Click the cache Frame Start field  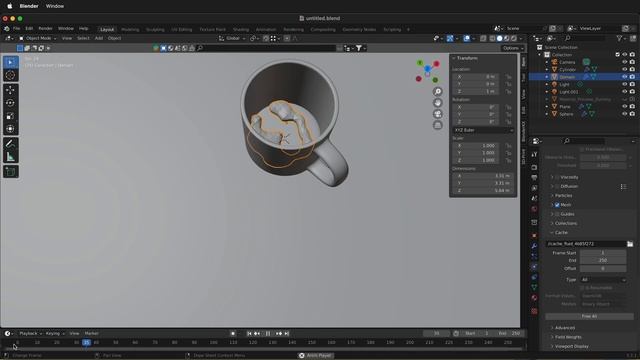click(x=603, y=253)
